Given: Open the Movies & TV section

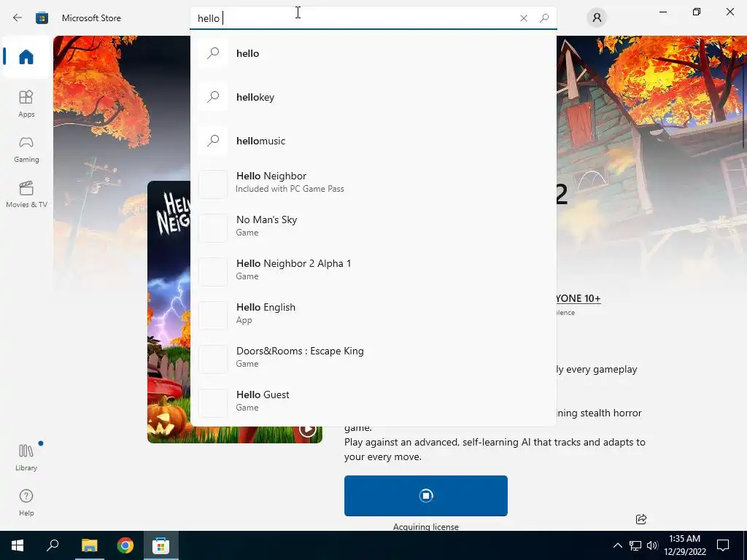Looking at the screenshot, I should [x=26, y=194].
